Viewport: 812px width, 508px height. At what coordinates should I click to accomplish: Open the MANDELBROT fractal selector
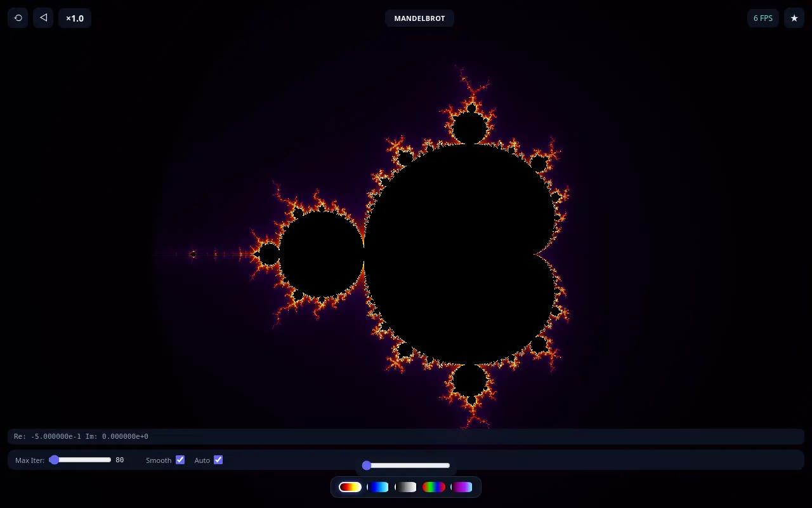[419, 18]
